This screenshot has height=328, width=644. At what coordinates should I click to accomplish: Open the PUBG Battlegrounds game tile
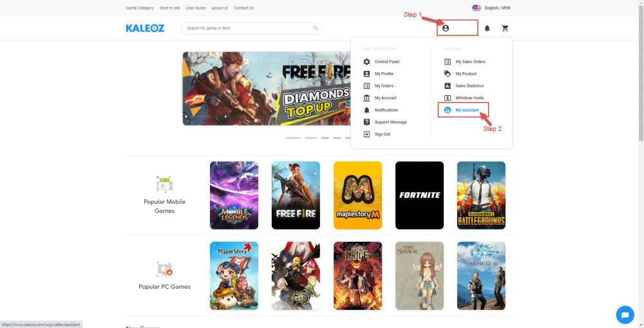coord(481,195)
